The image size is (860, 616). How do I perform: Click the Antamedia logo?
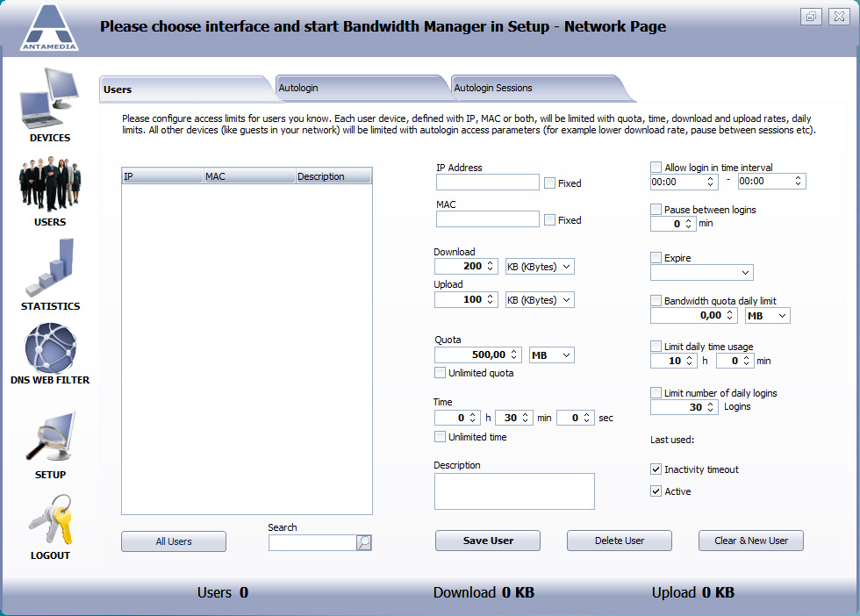coord(49,28)
